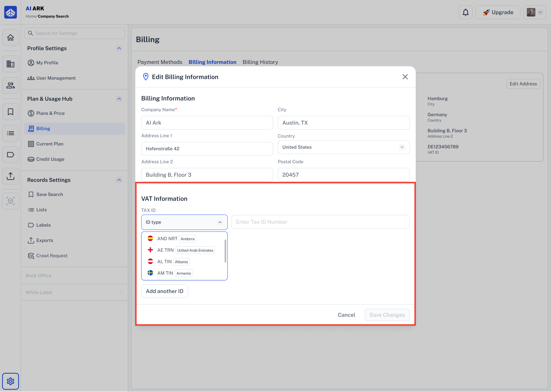This screenshot has width=551, height=392.
Task: Open the upload export icon in rail
Action: click(x=10, y=176)
